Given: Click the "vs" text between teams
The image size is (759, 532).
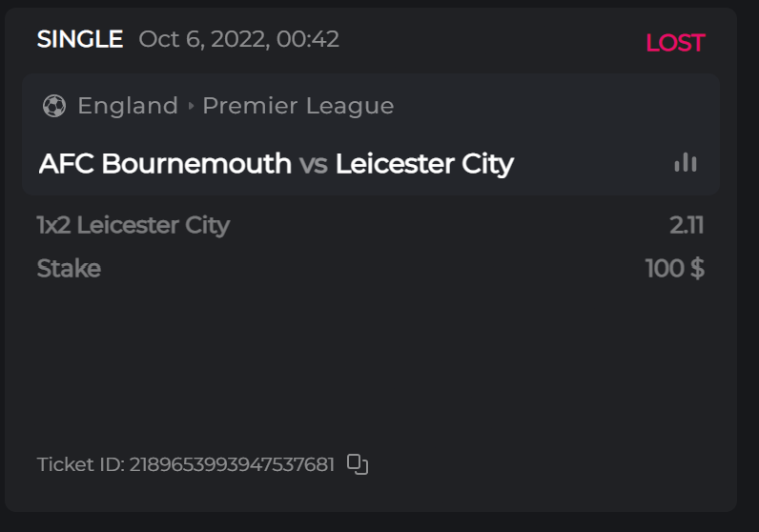Looking at the screenshot, I should pyautogui.click(x=313, y=164).
